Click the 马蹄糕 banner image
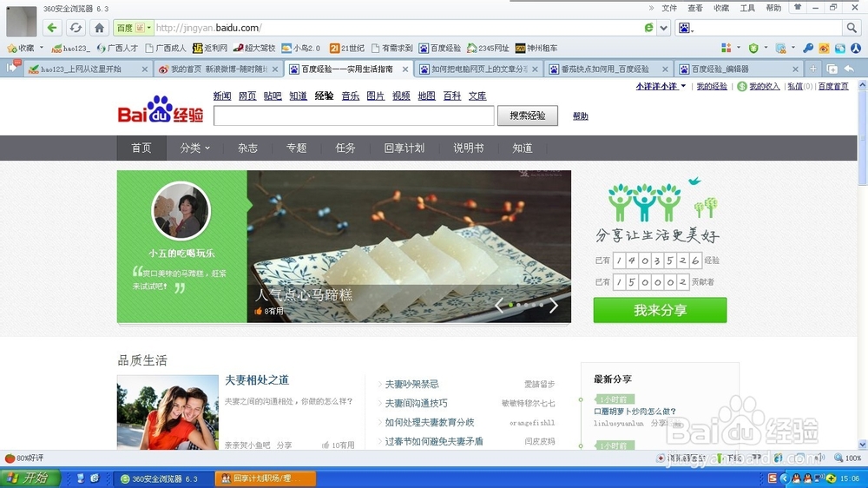This screenshot has width=868, height=488. [x=409, y=247]
